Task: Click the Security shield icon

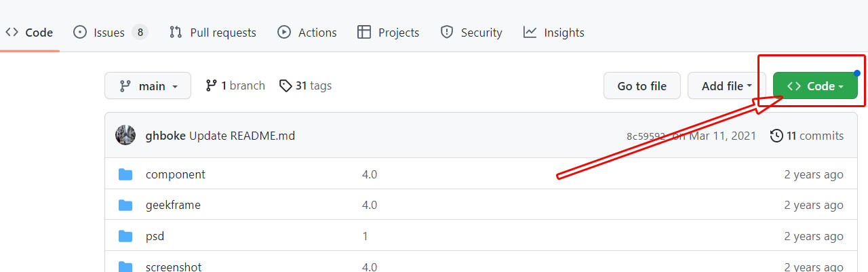Action: (x=446, y=32)
